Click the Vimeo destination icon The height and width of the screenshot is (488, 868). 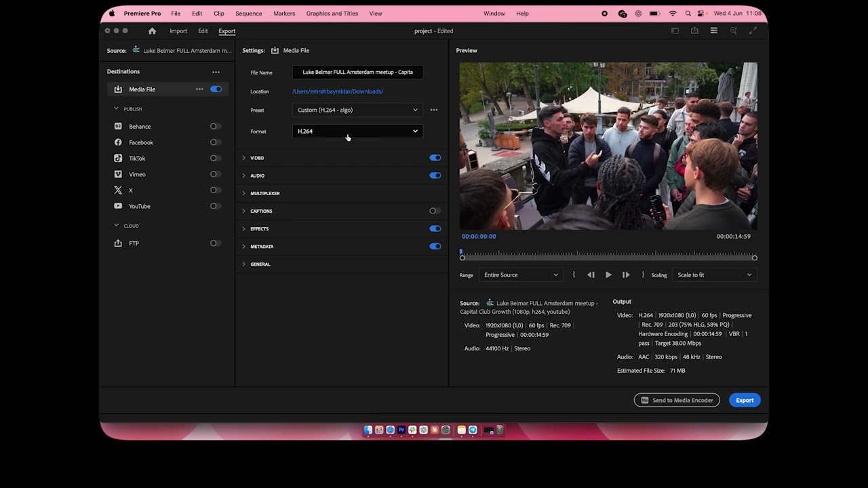click(118, 174)
